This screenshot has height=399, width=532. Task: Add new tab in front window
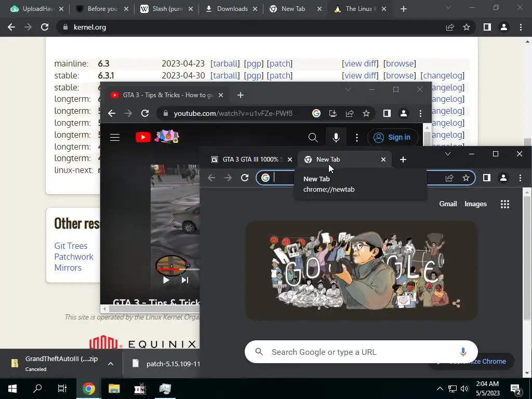pos(403,159)
